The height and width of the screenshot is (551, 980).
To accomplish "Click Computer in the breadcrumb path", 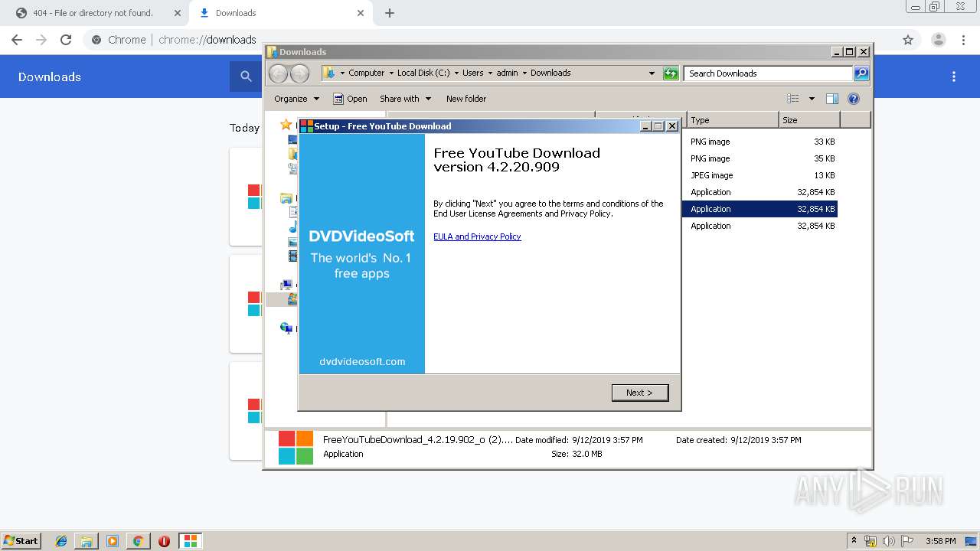I will pos(366,73).
